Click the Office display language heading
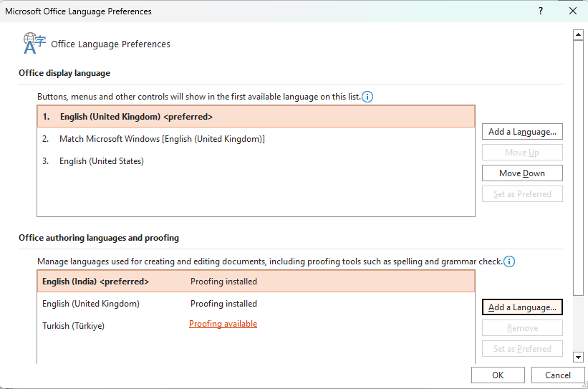 [64, 73]
